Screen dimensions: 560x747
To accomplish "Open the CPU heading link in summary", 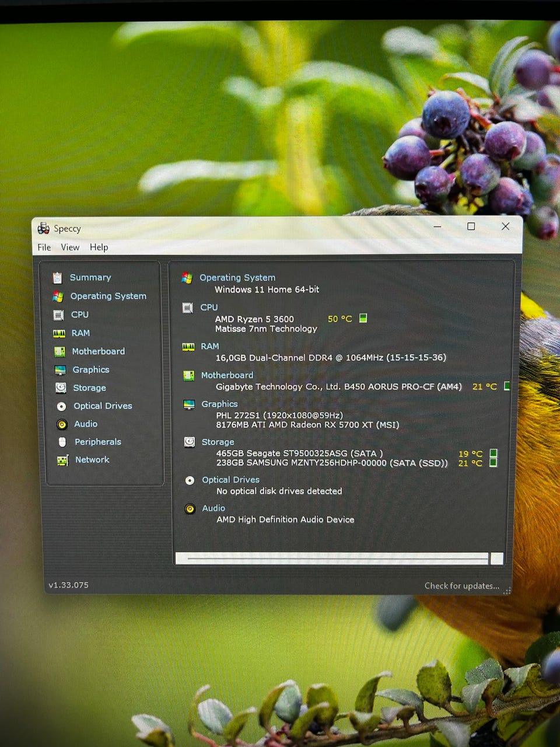I will (x=209, y=308).
